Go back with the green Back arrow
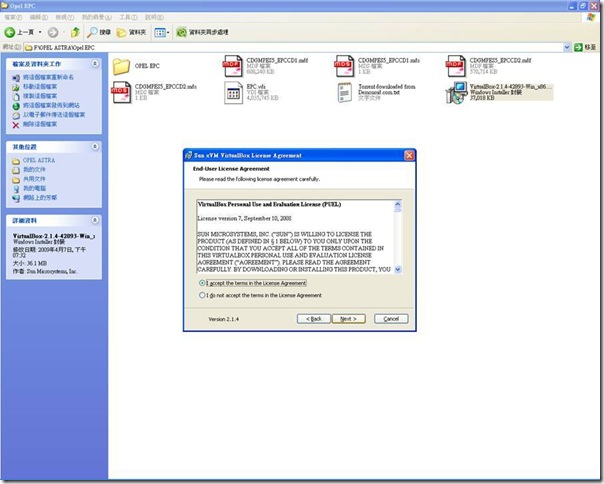 point(10,32)
